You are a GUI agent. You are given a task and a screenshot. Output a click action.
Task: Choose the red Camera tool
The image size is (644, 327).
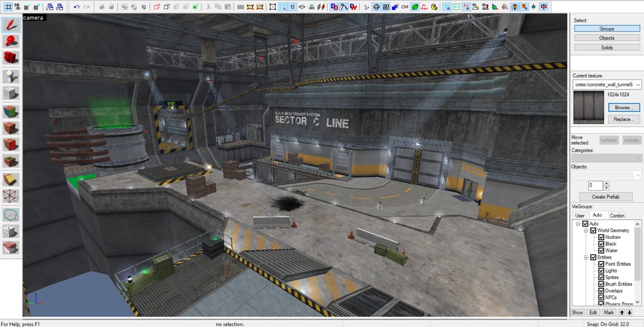tap(11, 58)
